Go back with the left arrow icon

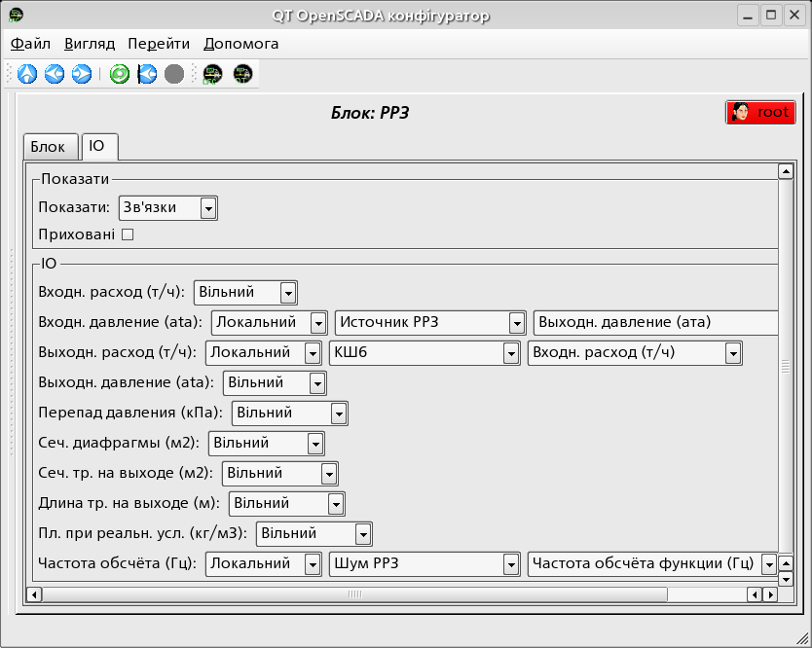tap(55, 74)
